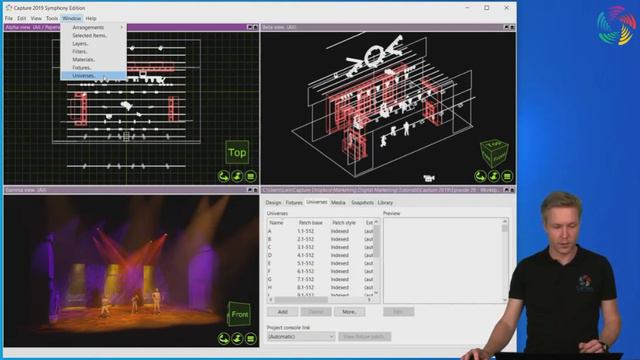Click the right header button of Alpha view pane
Viewport: 640px width, 360px height.
click(256, 27)
